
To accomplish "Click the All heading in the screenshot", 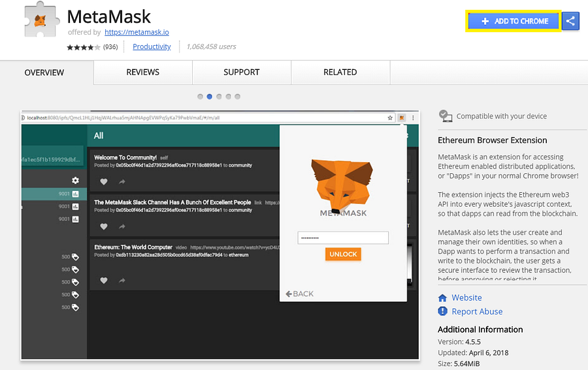I will 99,136.
